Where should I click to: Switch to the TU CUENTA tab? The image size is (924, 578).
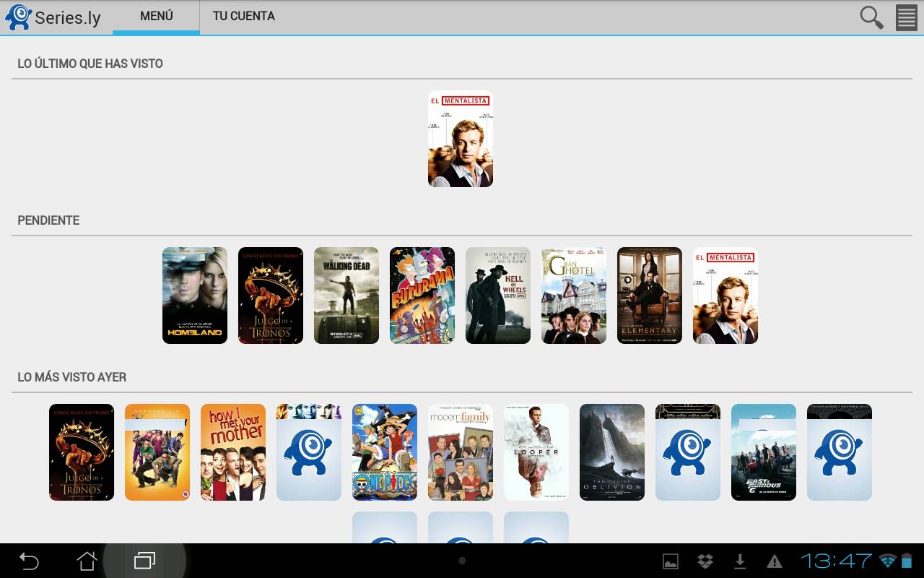pyautogui.click(x=243, y=16)
